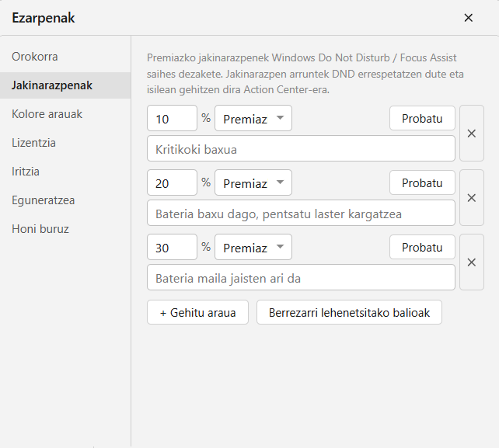Image resolution: width=499 pixels, height=448 pixels.
Task: Expand the Premiaz dropdown for 10% rule
Action: pos(253,118)
